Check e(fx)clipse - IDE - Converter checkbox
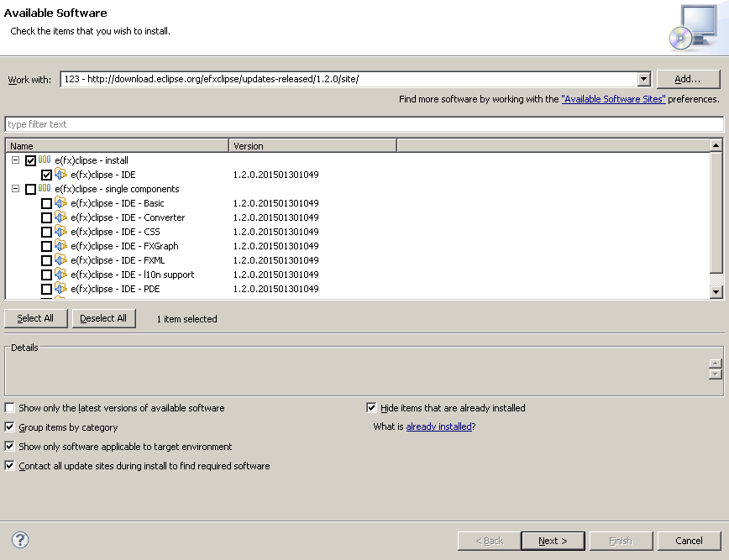 tap(46, 217)
